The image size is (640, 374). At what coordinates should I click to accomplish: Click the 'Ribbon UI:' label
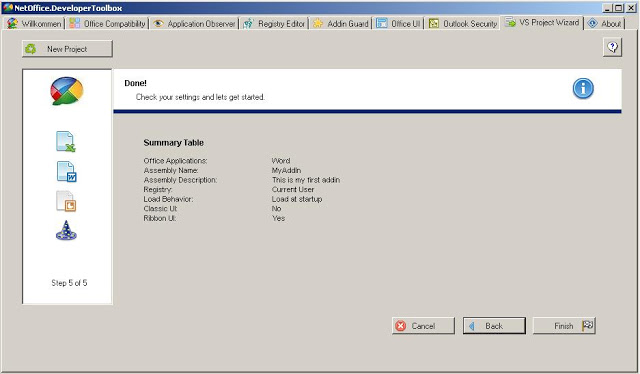coord(160,218)
